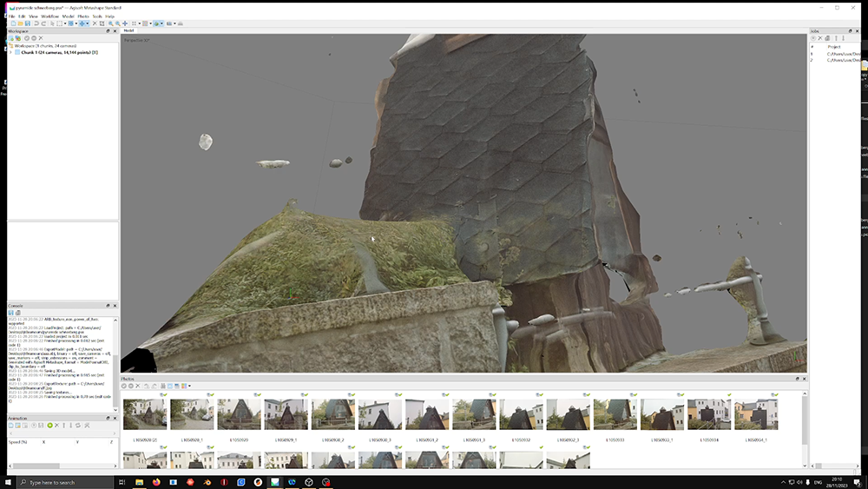Open the model view mode dropdown arrow
Viewport: 868px width, 489px height.
coord(161,23)
